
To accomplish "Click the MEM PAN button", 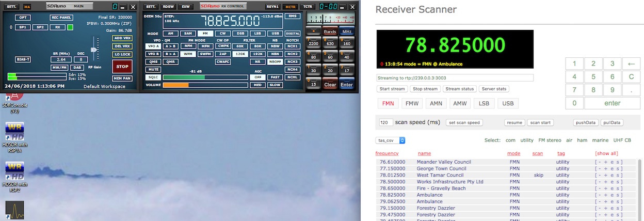I will (122, 78).
